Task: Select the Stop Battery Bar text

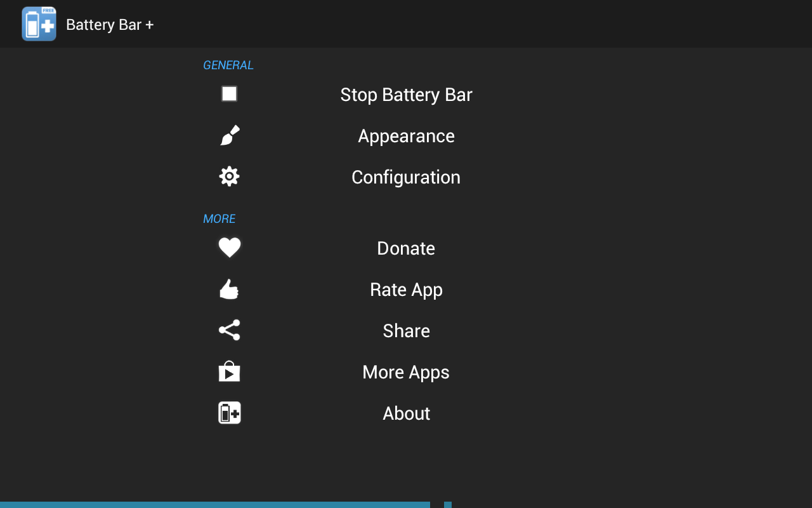Action: pos(406,95)
